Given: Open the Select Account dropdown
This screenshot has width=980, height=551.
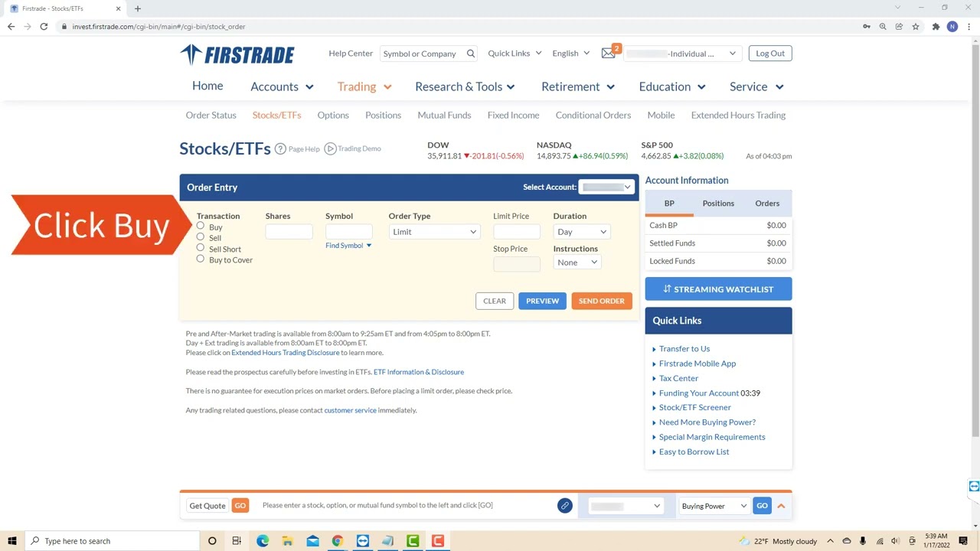Looking at the screenshot, I should point(606,187).
